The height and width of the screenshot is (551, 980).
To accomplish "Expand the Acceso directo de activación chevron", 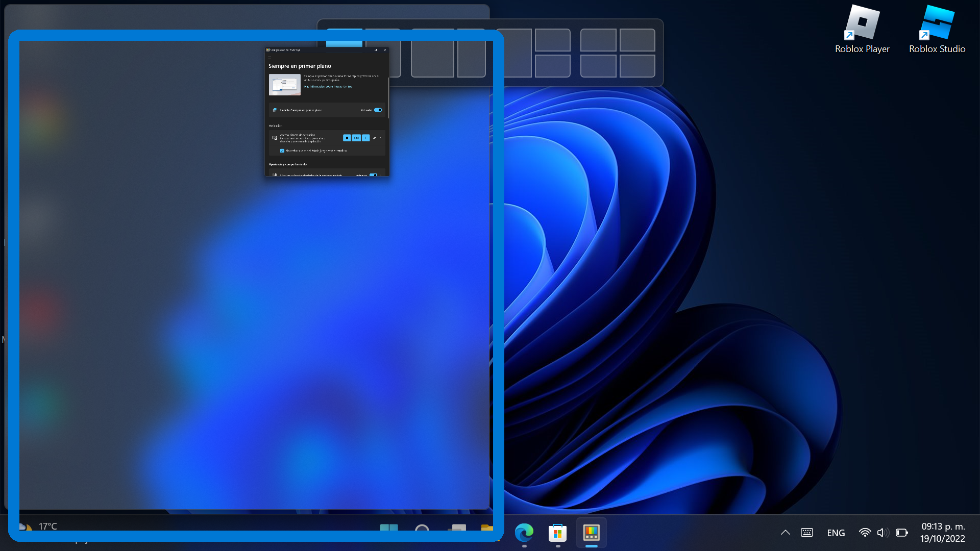I will point(380,138).
